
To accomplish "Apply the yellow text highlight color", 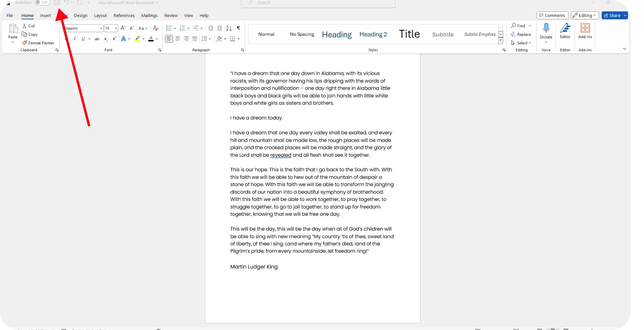I will [137, 39].
